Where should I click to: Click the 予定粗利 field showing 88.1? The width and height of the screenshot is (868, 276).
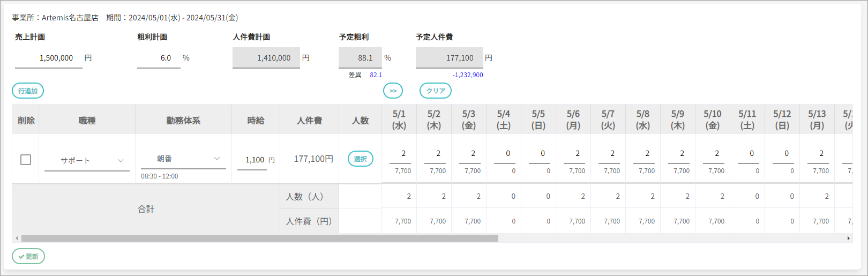(x=360, y=58)
